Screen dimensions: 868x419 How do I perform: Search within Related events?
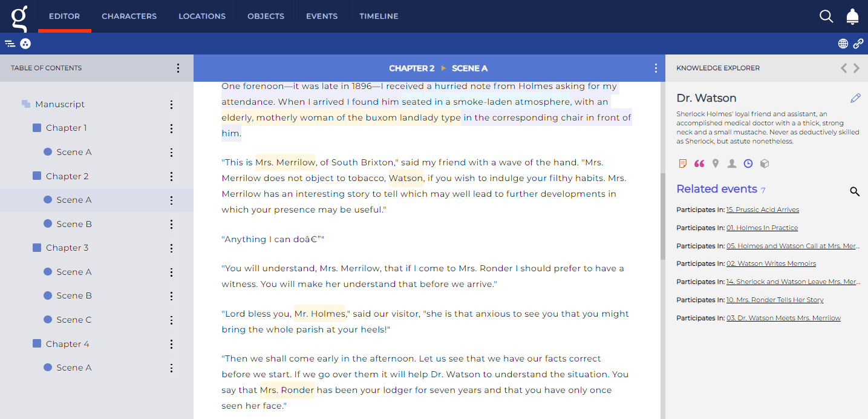pyautogui.click(x=855, y=191)
